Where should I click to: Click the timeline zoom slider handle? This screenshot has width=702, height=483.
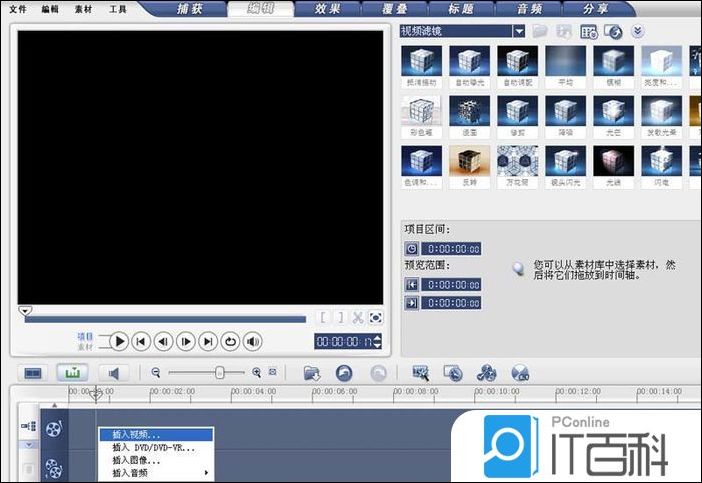coord(219,372)
